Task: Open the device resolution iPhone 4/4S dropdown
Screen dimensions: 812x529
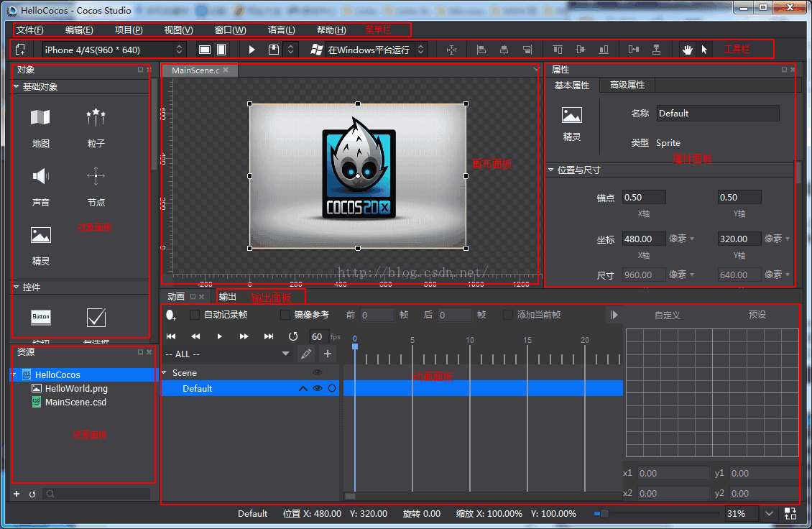Action: tap(114, 50)
